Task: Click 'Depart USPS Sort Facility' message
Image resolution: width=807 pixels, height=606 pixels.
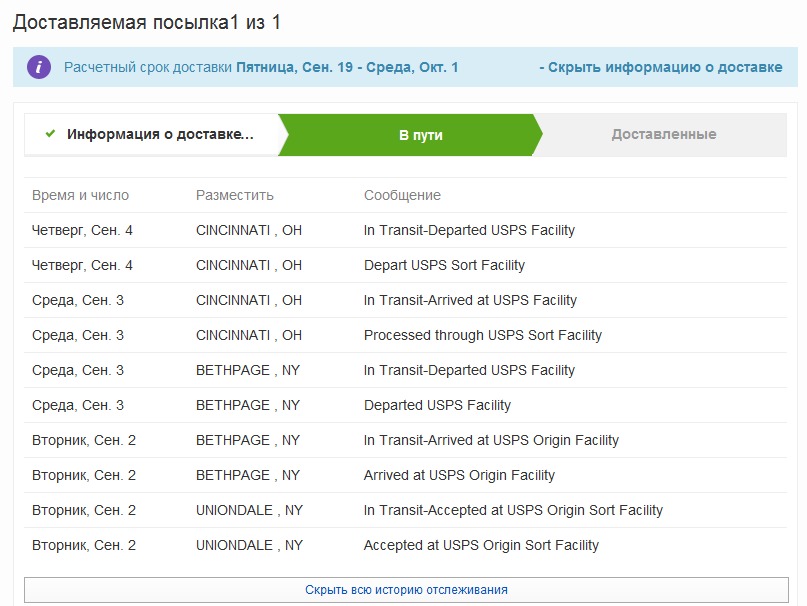Action: pyautogui.click(x=444, y=265)
